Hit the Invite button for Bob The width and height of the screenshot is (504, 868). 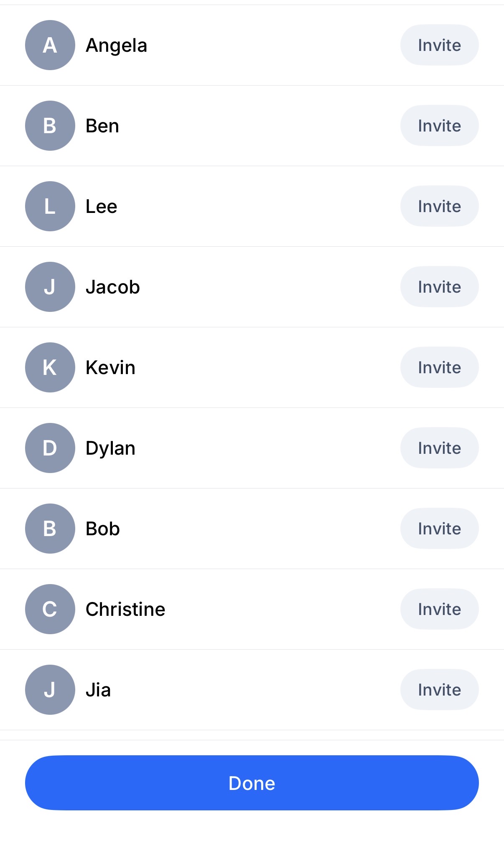coord(439,529)
